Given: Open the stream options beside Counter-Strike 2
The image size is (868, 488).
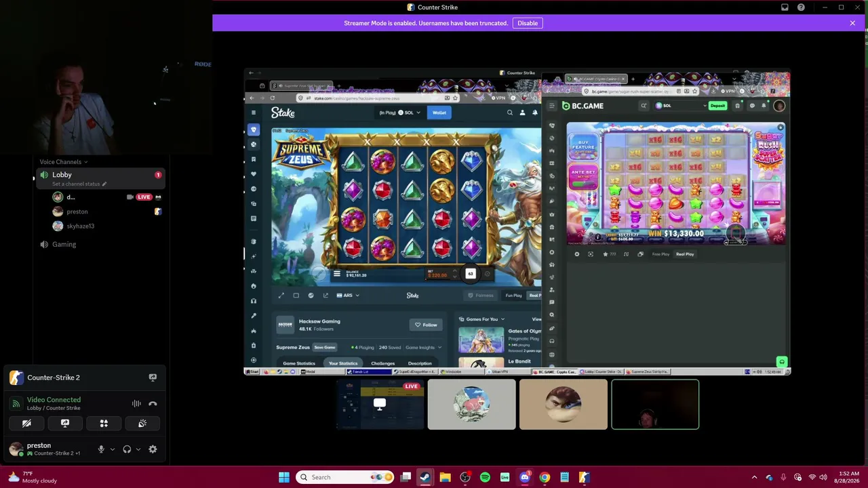Looking at the screenshot, I should tap(153, 378).
